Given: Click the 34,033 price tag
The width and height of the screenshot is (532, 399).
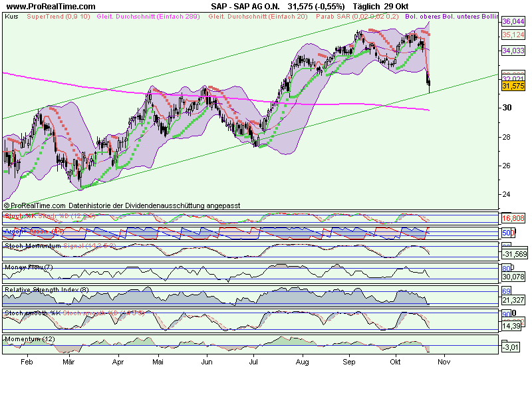Looking at the screenshot, I should coord(513,51).
